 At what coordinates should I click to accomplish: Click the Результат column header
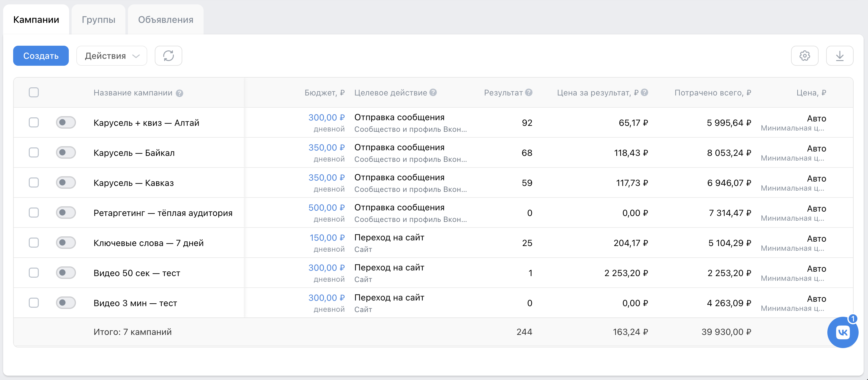503,93
